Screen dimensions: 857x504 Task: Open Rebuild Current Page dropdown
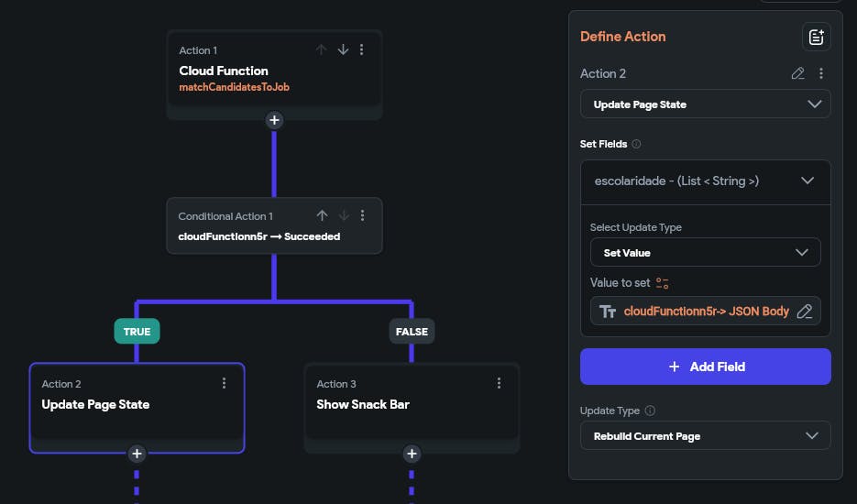pos(705,436)
